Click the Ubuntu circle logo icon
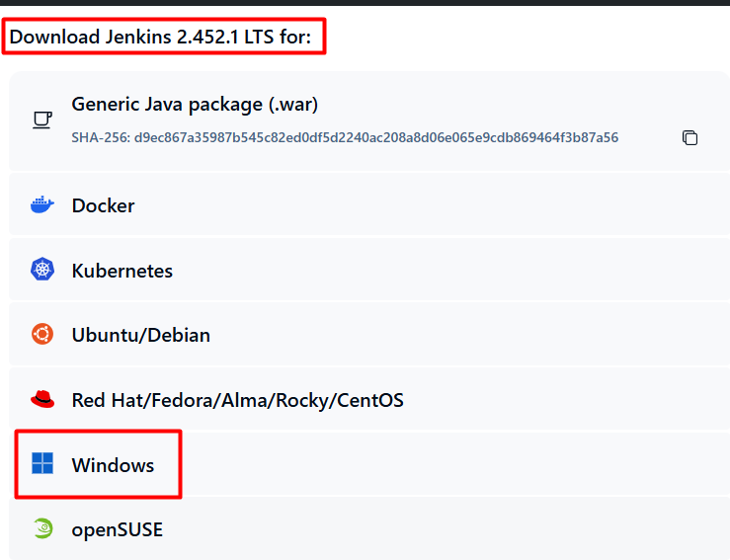The image size is (730, 560). coord(42,334)
